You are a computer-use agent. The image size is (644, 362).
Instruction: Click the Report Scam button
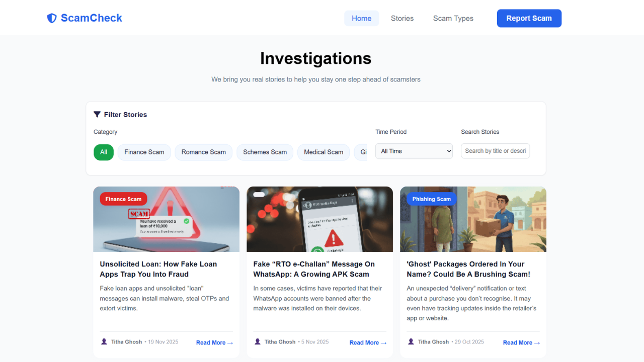tap(529, 18)
